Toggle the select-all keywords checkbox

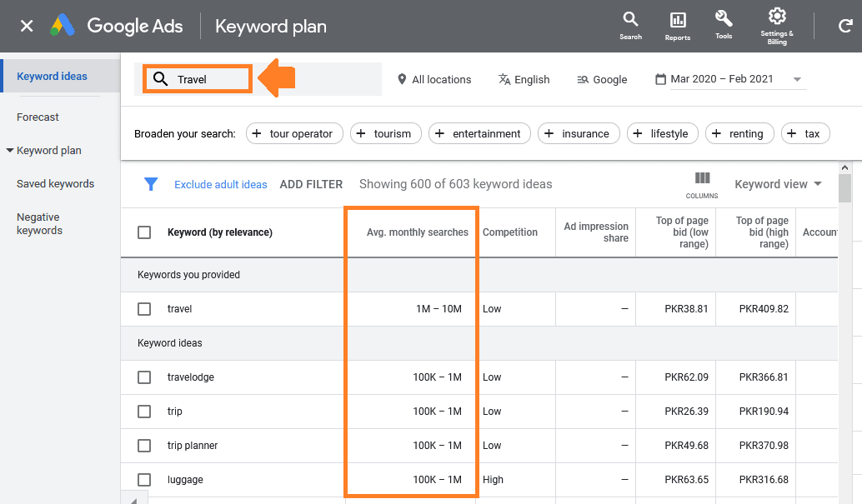pyautogui.click(x=144, y=232)
